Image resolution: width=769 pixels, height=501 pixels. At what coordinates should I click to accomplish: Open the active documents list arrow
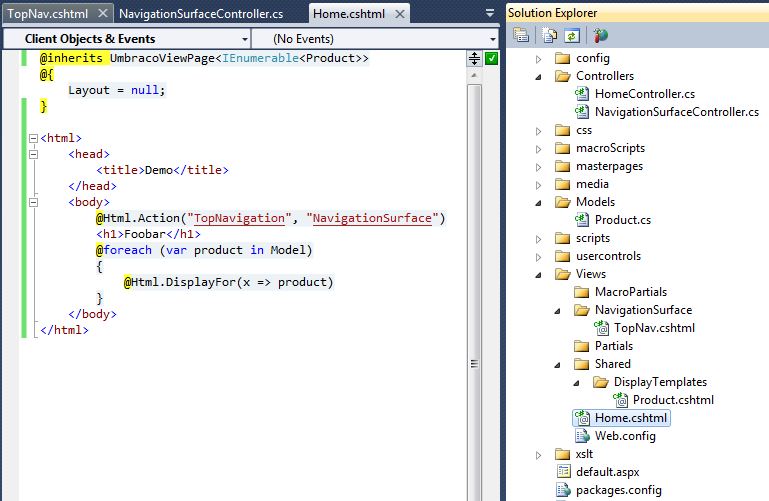pos(490,14)
